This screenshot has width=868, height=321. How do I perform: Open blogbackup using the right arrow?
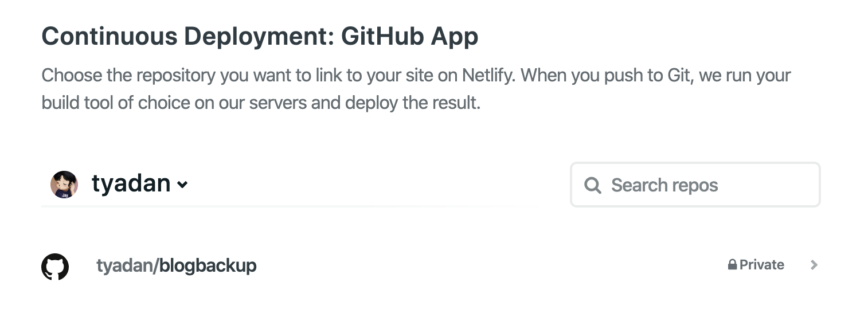click(x=814, y=265)
